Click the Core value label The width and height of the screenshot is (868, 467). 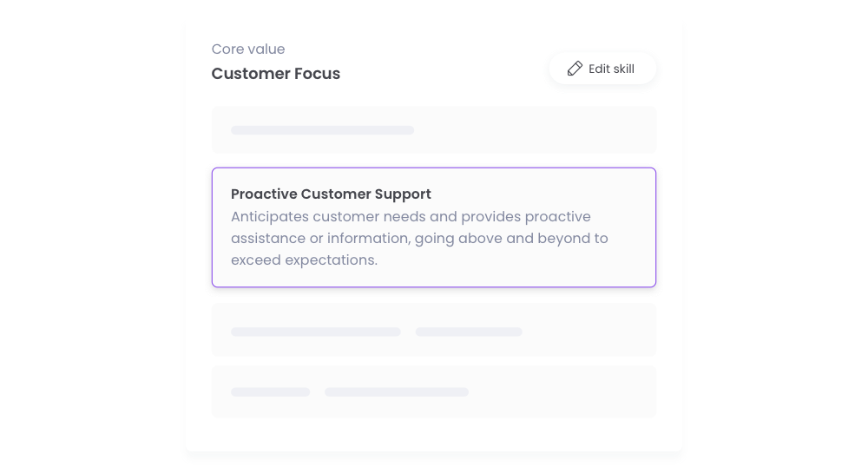tap(248, 49)
